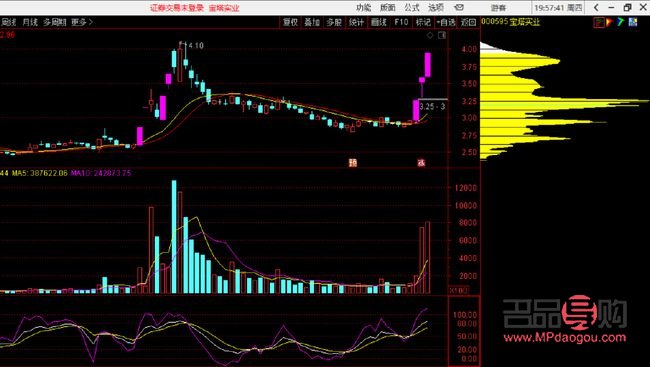The width and height of the screenshot is (650, 367).
Task: Click the MA5: 387622.06 volume indicator label
Action: click(39, 173)
